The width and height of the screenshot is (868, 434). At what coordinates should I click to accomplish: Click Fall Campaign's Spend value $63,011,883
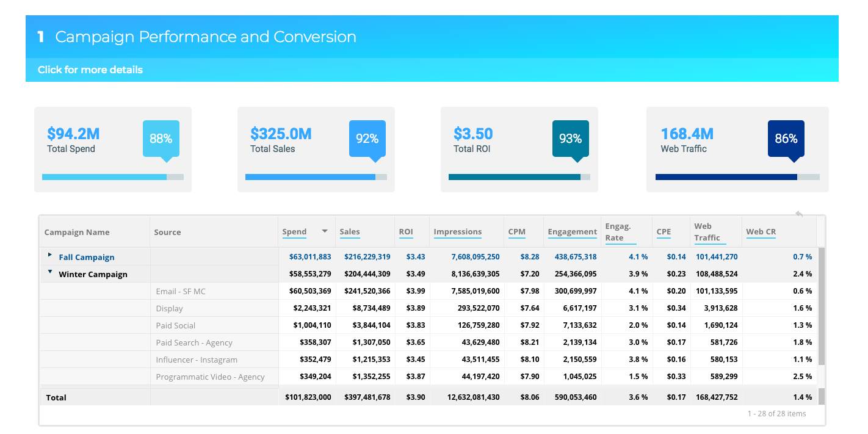309,256
